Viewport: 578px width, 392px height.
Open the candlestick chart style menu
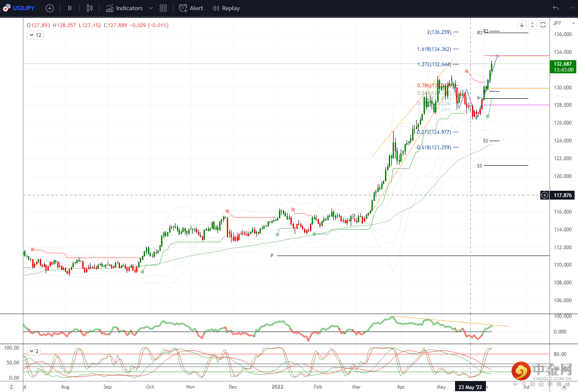point(89,8)
